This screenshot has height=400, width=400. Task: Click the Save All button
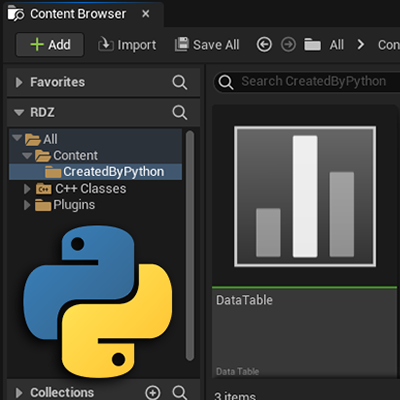click(207, 45)
